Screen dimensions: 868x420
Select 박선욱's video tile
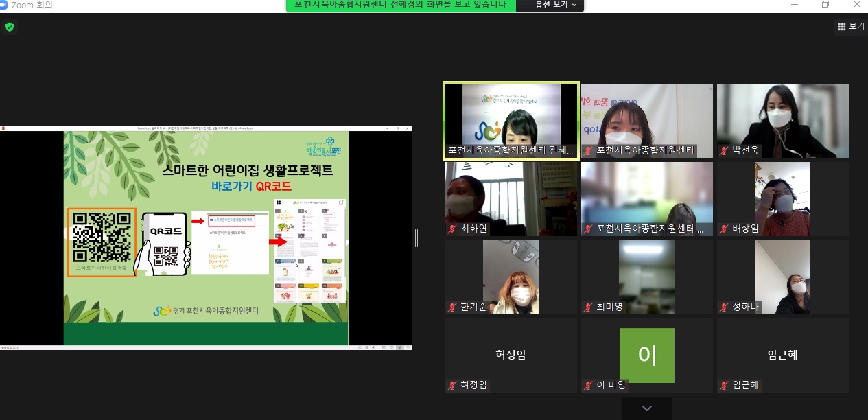[x=783, y=121]
